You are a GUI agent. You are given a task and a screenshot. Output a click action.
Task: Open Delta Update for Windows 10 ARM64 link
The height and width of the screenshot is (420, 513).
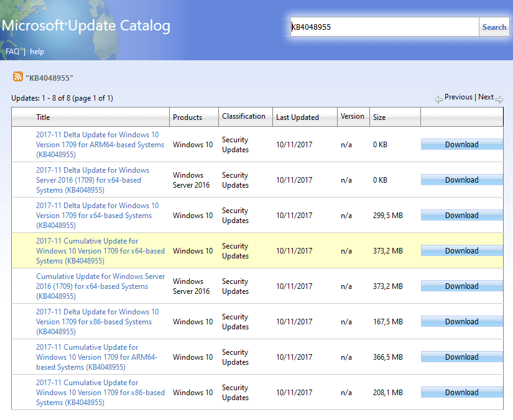coord(100,145)
